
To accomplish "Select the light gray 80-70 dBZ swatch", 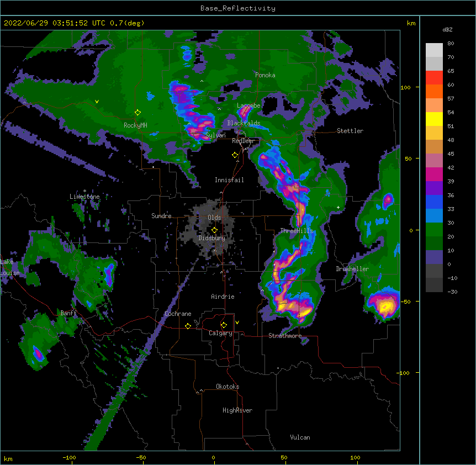I will [434, 50].
